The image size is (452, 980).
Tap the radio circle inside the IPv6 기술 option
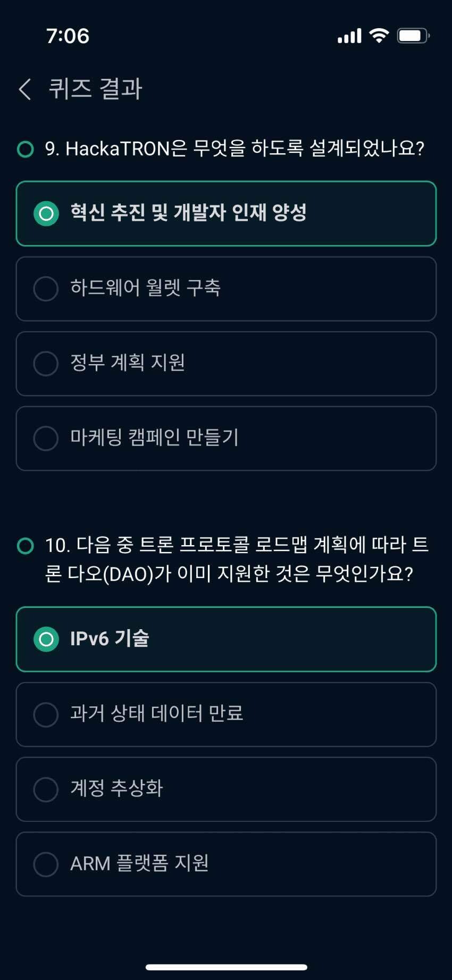pos(46,639)
